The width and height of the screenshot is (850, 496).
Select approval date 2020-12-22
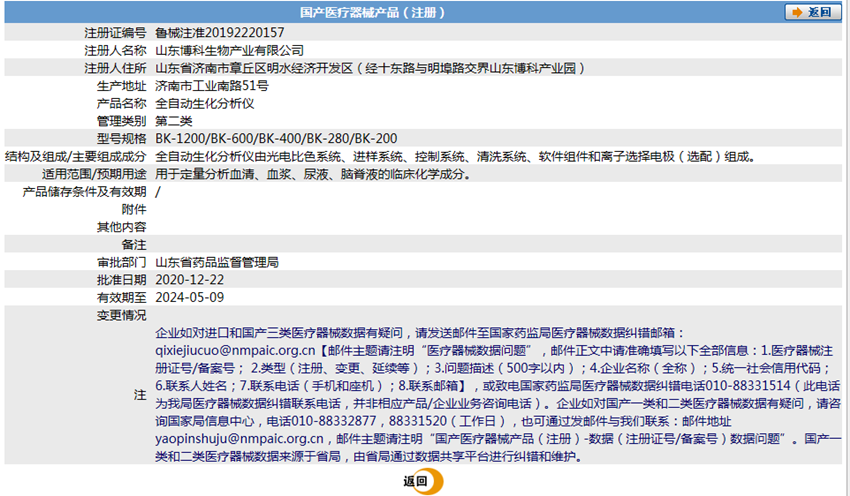pyautogui.click(x=189, y=280)
